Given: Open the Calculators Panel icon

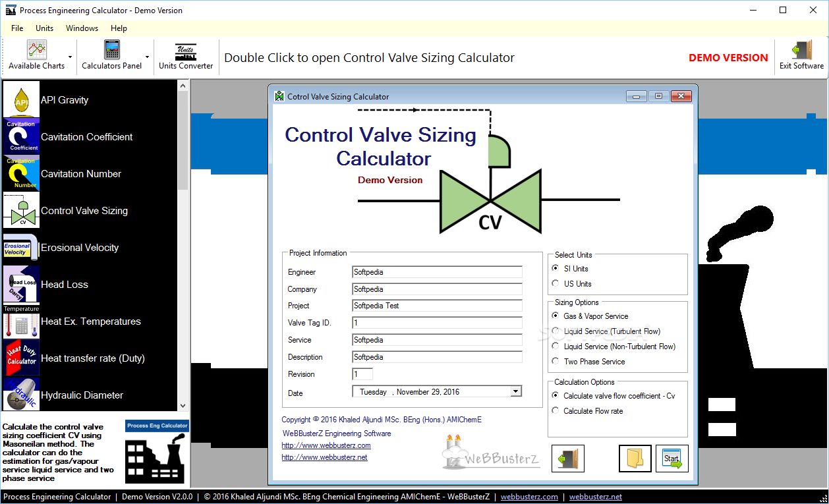Looking at the screenshot, I should click(112, 50).
